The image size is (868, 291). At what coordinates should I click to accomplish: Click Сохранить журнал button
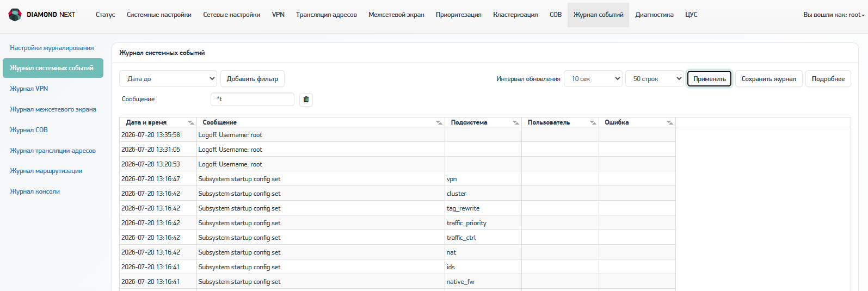tap(768, 79)
